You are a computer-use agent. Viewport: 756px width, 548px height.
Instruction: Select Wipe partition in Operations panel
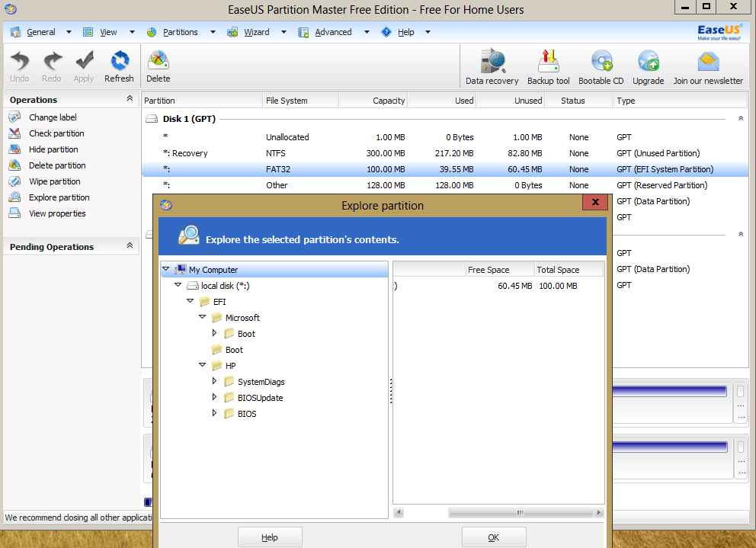54,181
